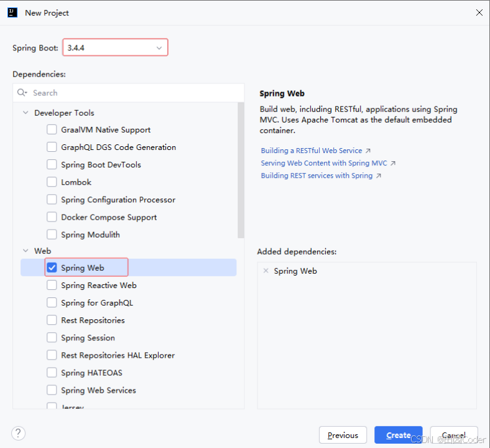Collapse the Developer Tools group
The image size is (490, 448).
point(25,113)
